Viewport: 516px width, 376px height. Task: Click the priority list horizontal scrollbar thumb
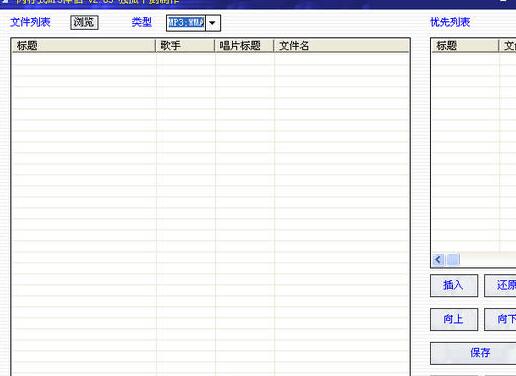[453, 259]
